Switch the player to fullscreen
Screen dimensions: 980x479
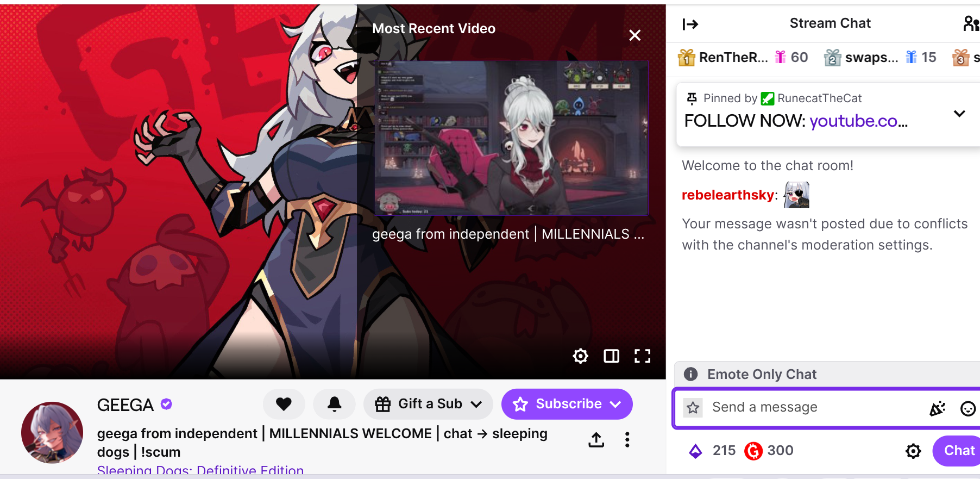(x=643, y=356)
